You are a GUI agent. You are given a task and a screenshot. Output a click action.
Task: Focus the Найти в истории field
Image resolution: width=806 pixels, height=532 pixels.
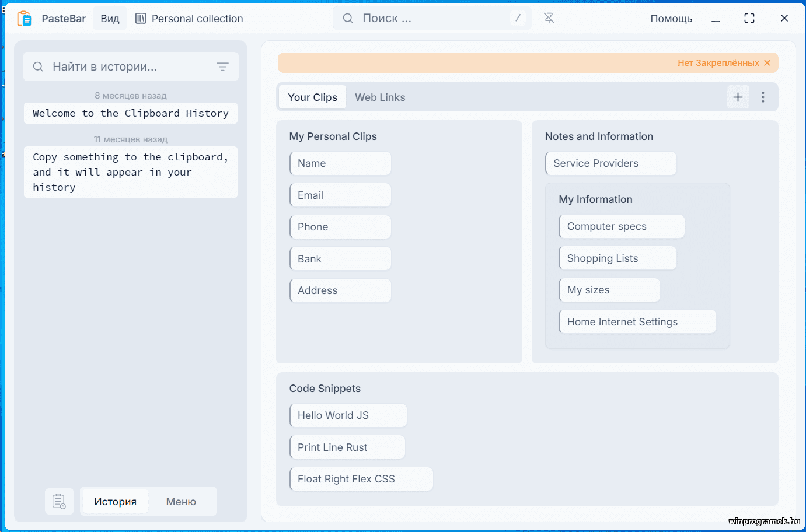[131, 66]
